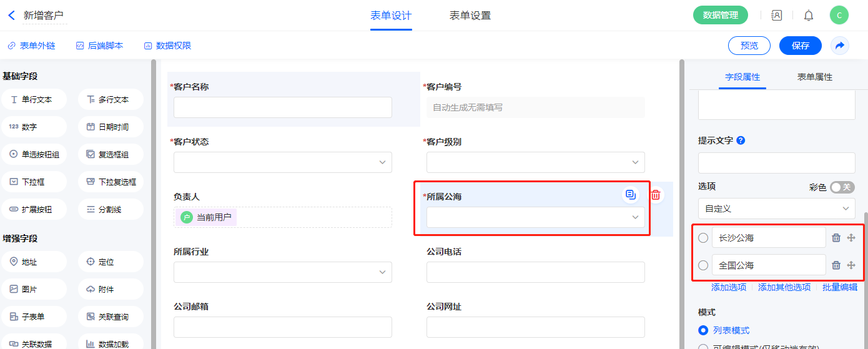The width and height of the screenshot is (868, 349).
Task: Toggle the 彩色 switch
Action: 842,187
